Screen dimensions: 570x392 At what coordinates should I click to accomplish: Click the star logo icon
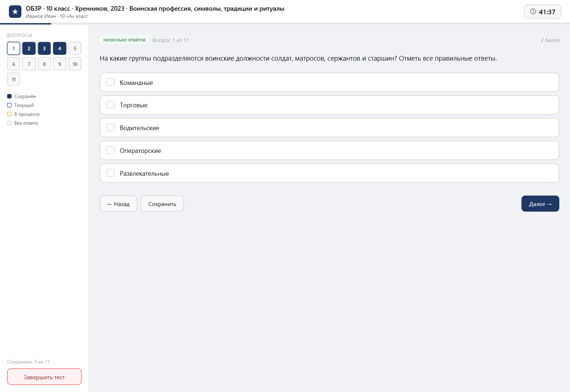(15, 12)
